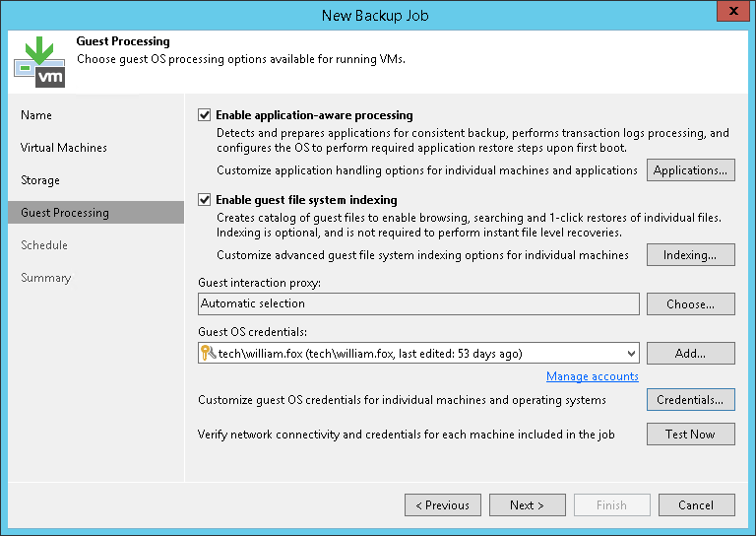Viewport: 756px width, 536px height.
Task: Expand the Guest OS credentials dropdown
Action: tap(630, 353)
